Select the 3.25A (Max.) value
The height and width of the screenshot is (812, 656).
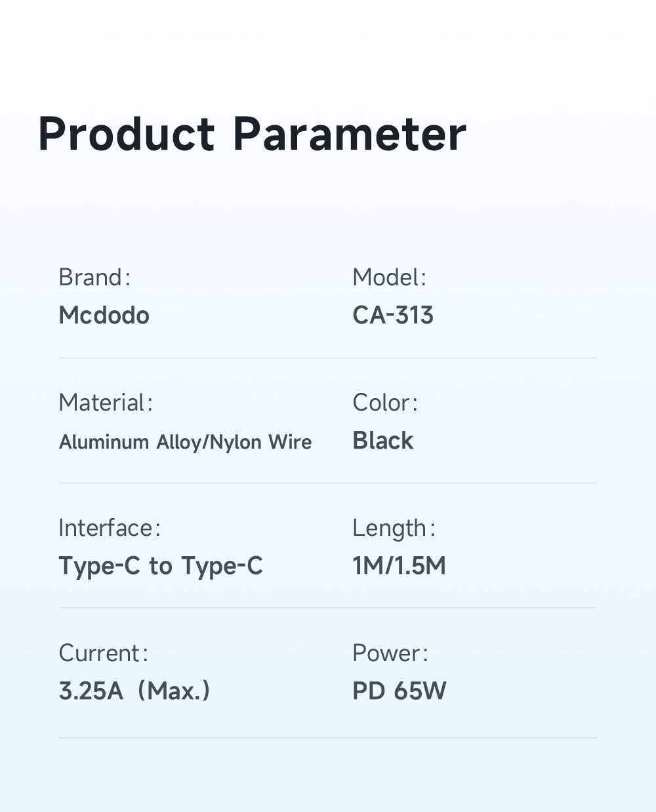point(134,691)
